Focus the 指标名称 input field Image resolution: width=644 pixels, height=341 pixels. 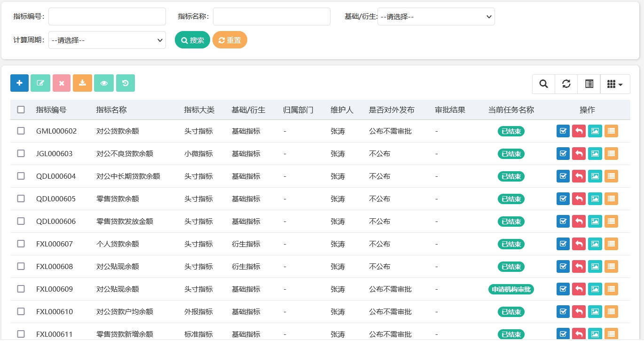[x=272, y=16]
